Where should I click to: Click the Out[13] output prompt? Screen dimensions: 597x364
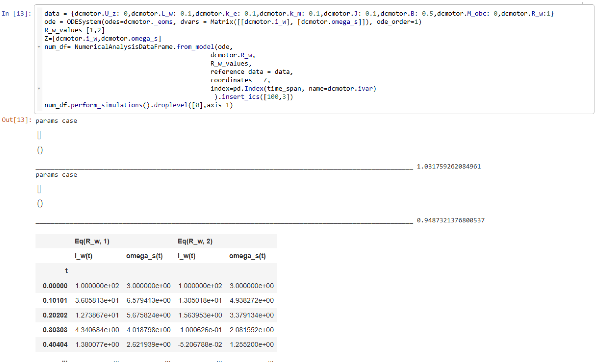[16, 120]
